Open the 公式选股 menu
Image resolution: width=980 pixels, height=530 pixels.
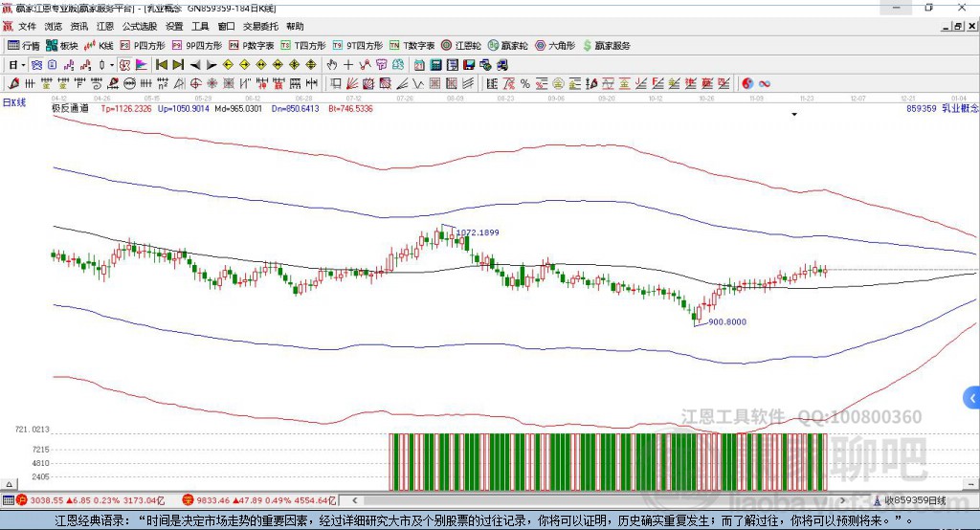[138, 27]
